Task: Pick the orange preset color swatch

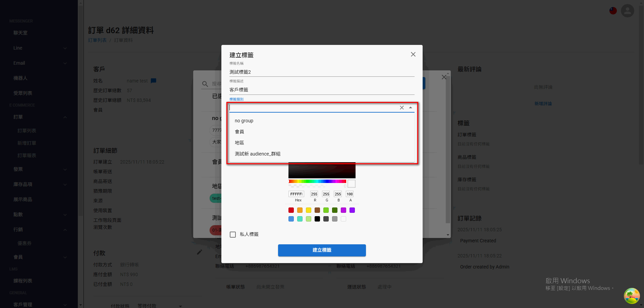Action: click(x=300, y=210)
